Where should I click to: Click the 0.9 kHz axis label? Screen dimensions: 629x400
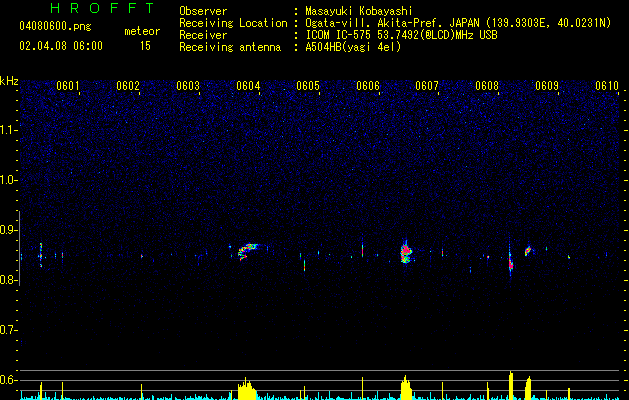pos(8,230)
